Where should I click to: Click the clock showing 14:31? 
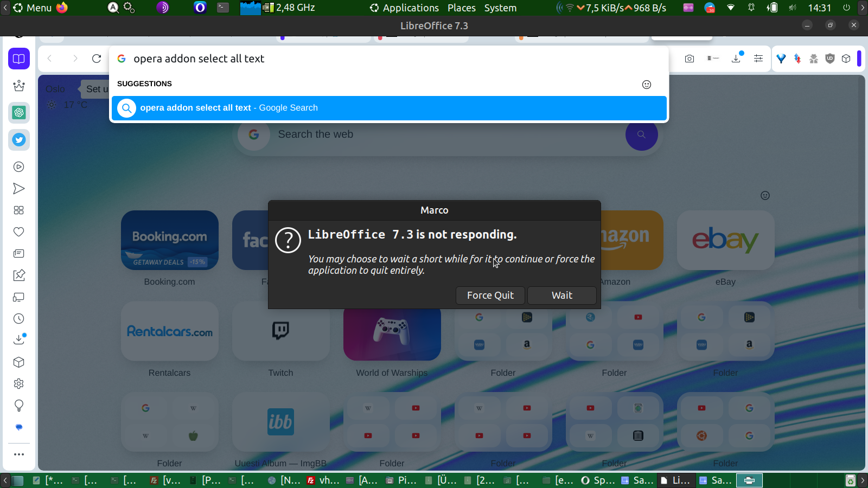pyautogui.click(x=819, y=8)
